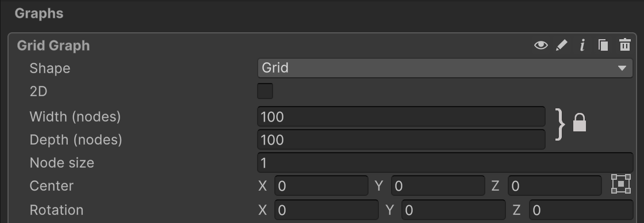Duplicate the Grid Graph with copy icon

tap(603, 45)
